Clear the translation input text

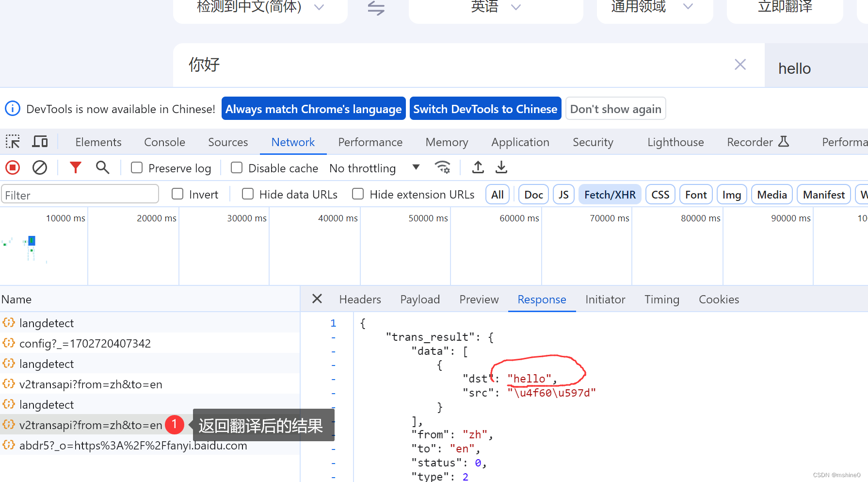click(x=740, y=65)
